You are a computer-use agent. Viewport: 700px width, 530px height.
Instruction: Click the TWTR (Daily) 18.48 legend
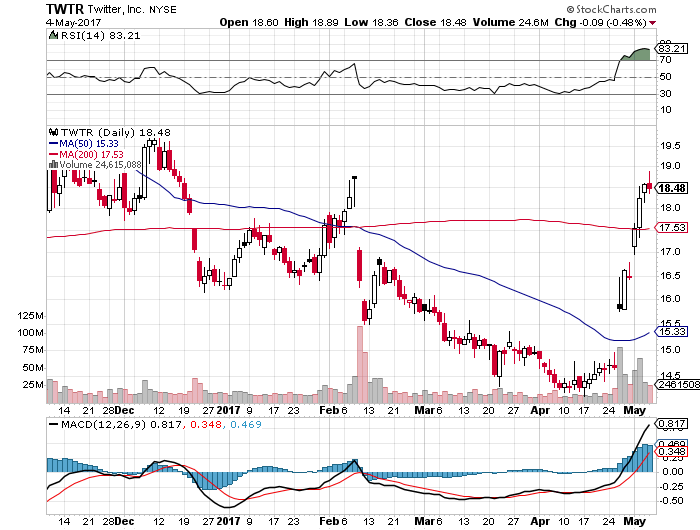click(116, 133)
